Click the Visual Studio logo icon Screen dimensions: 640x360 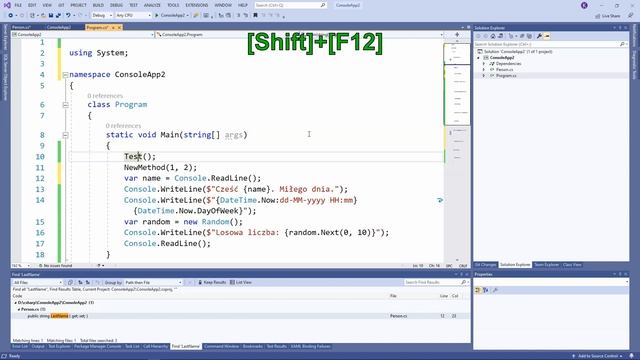point(7,5)
